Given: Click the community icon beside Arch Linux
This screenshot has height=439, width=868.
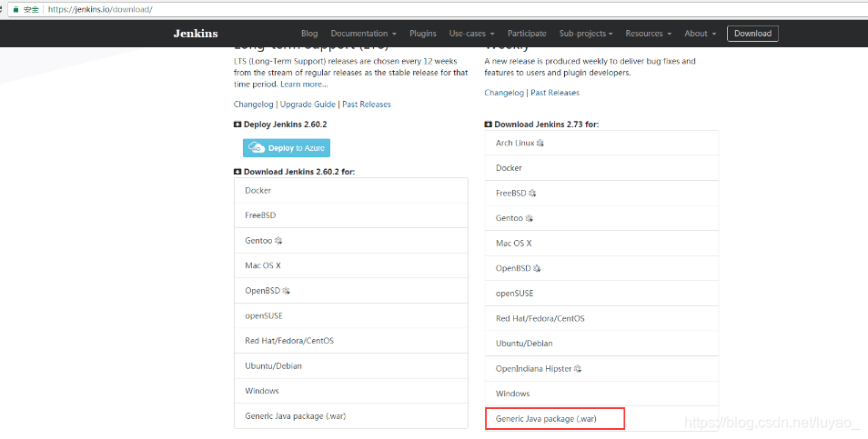Looking at the screenshot, I should pos(540,143).
